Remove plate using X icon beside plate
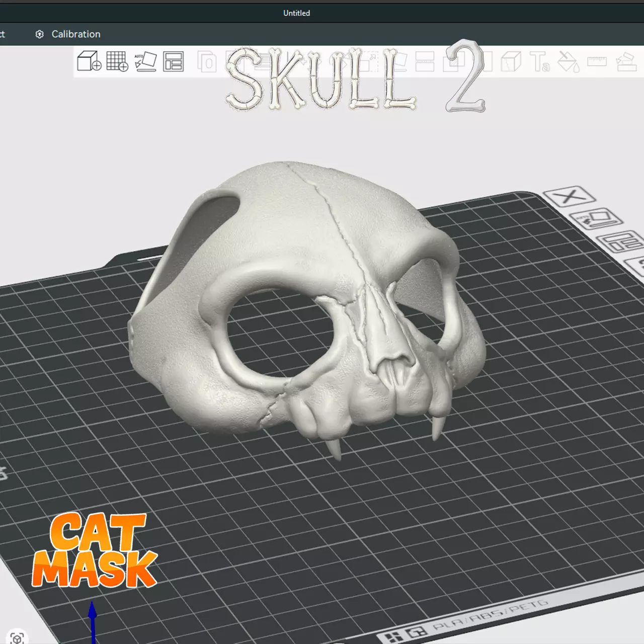 pyautogui.click(x=569, y=196)
